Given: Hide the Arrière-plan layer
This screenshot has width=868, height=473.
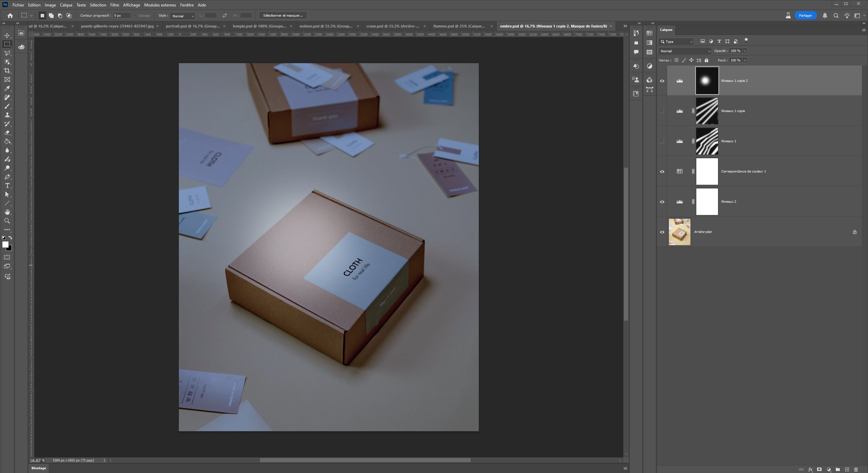Looking at the screenshot, I should pos(662,232).
